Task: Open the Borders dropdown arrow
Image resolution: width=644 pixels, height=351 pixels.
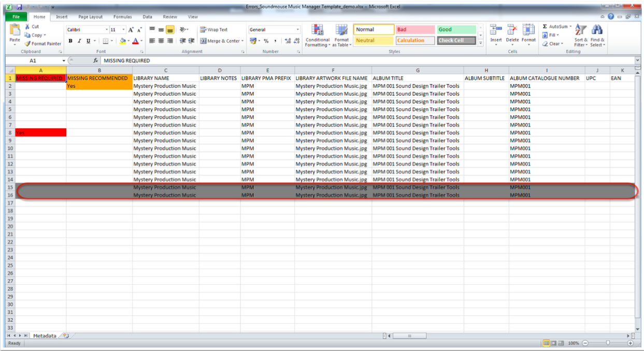Action: tap(112, 41)
